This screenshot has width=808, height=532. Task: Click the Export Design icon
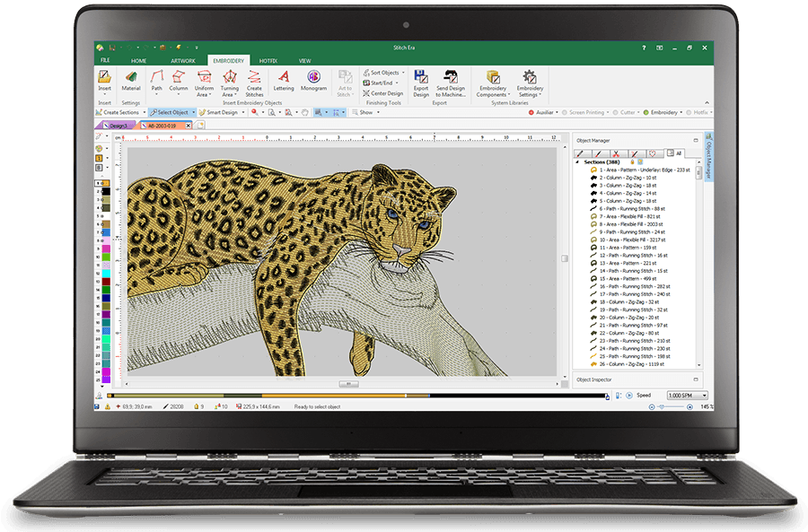pos(421,82)
